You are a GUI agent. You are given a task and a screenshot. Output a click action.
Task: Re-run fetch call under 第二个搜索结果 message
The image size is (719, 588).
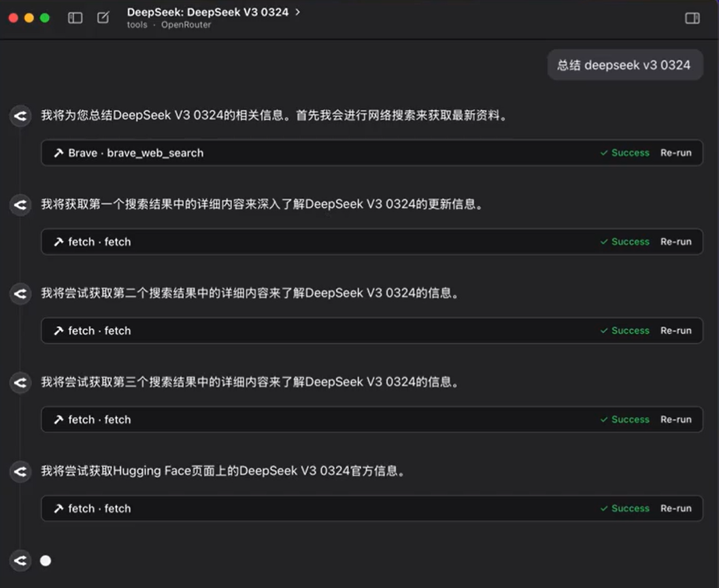(675, 331)
